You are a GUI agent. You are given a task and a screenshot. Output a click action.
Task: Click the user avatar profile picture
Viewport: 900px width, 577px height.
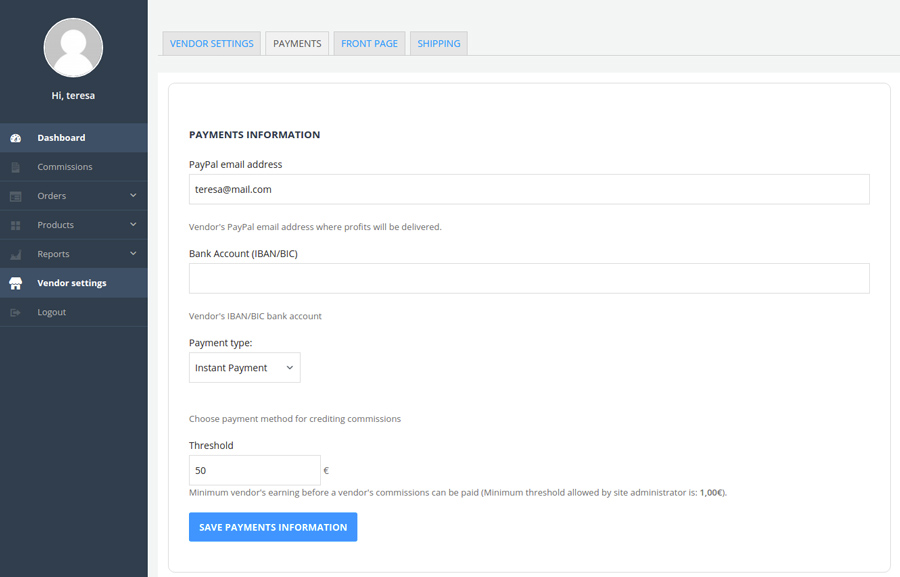pos(73,47)
